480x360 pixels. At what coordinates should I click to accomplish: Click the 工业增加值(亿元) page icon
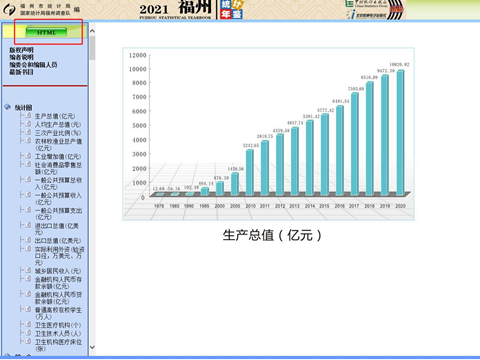click(28, 156)
